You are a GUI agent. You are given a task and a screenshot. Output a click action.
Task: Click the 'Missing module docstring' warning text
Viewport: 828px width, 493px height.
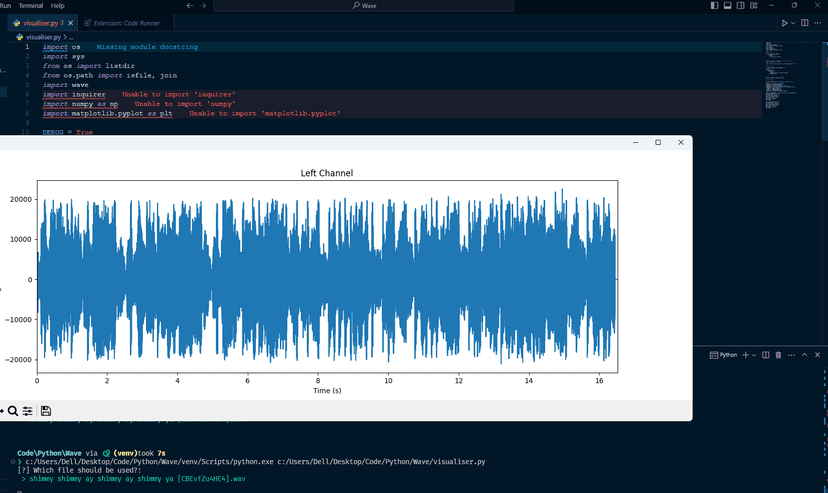(x=147, y=47)
